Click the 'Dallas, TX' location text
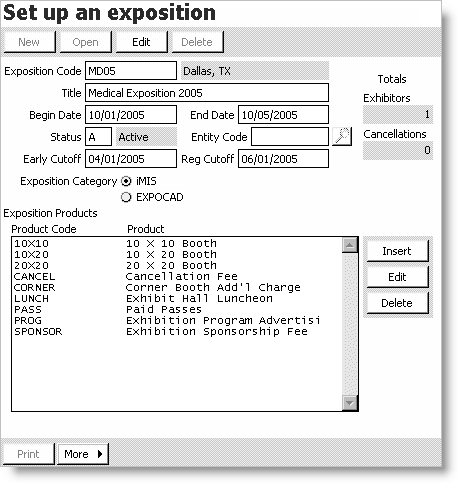The width and height of the screenshot is (458, 483). [207, 71]
